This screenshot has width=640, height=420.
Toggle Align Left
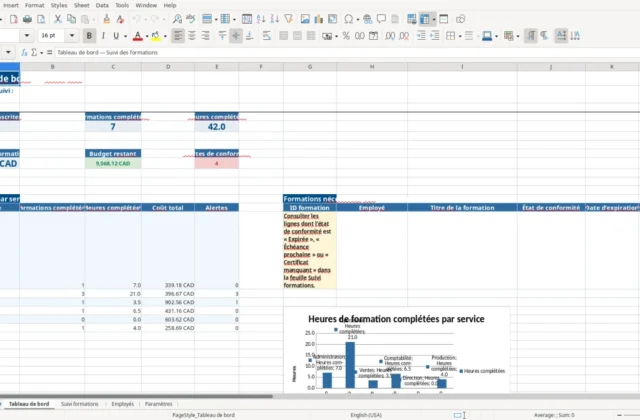(178, 36)
